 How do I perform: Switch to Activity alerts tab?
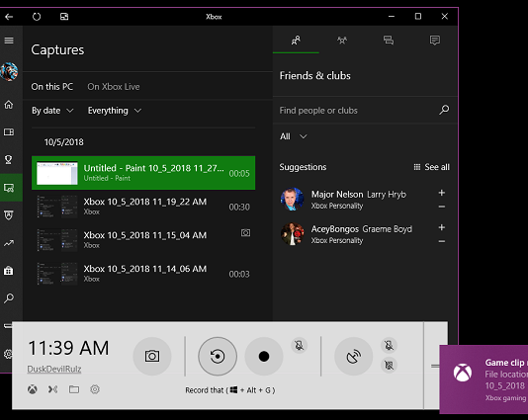click(x=435, y=41)
